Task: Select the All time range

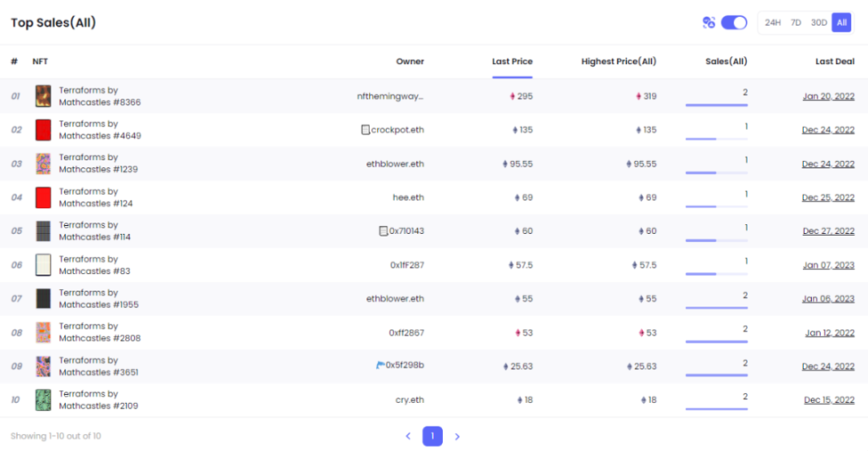Action: point(841,22)
